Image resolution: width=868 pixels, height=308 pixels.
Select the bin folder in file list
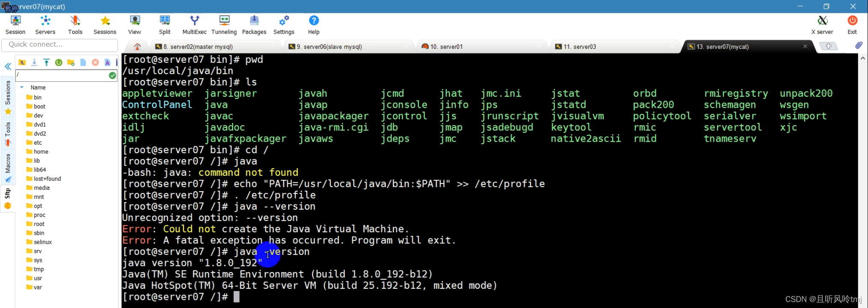pyautogui.click(x=34, y=98)
